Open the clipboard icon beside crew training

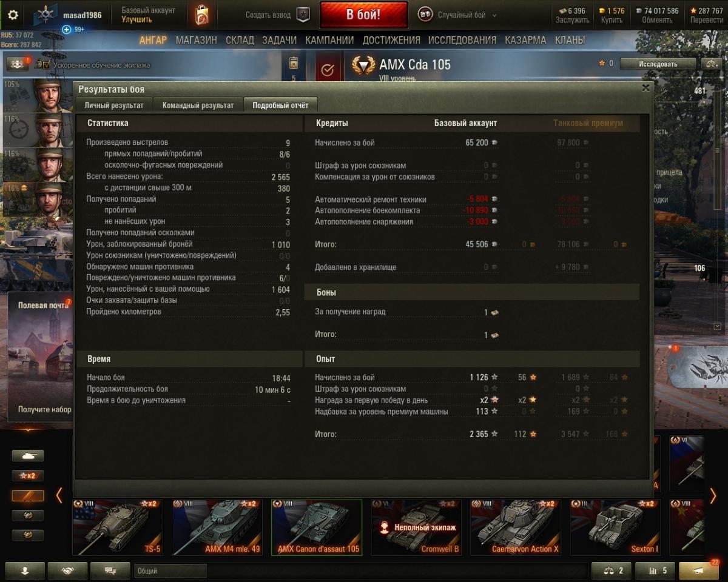coord(294,63)
